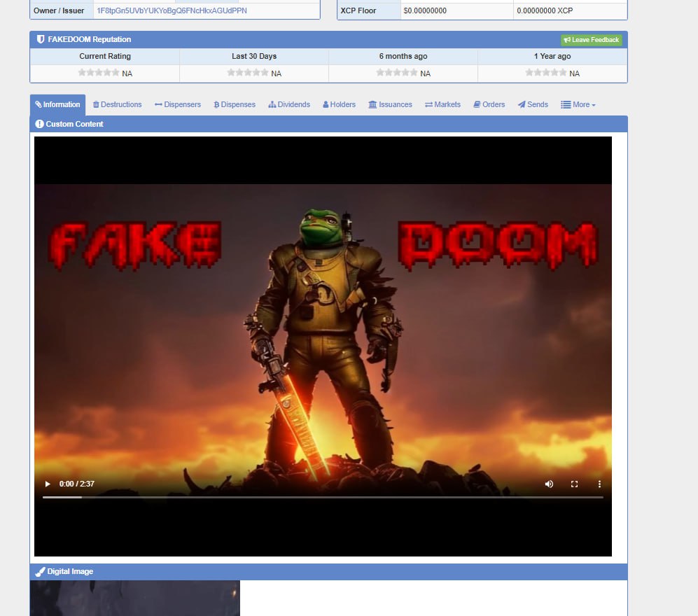This screenshot has height=616, width=698.
Task: Click the paintbrush icon beside Digital Image
Action: tap(40, 571)
